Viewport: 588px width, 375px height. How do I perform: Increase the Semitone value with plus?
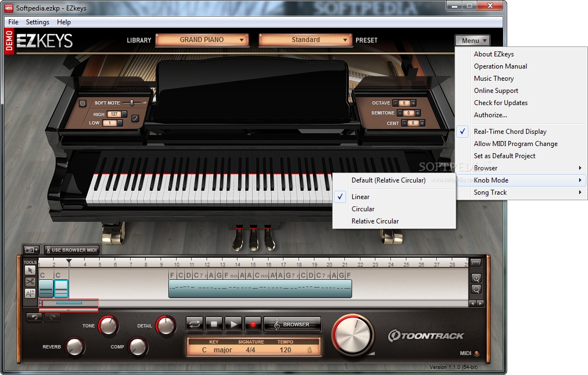(418, 113)
